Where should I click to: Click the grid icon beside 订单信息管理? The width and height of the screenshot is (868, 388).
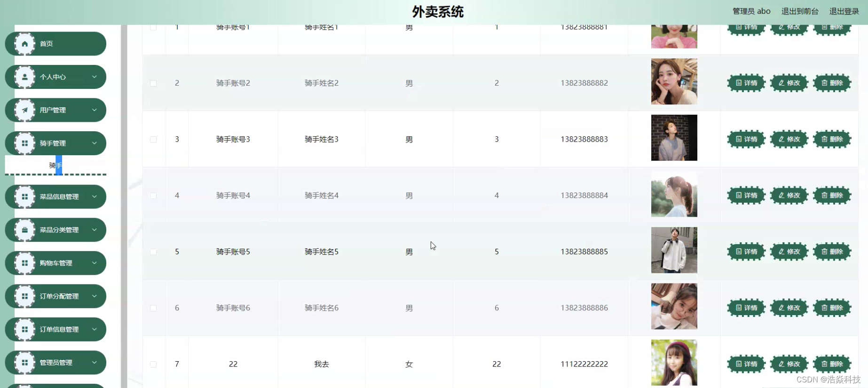[25, 329]
